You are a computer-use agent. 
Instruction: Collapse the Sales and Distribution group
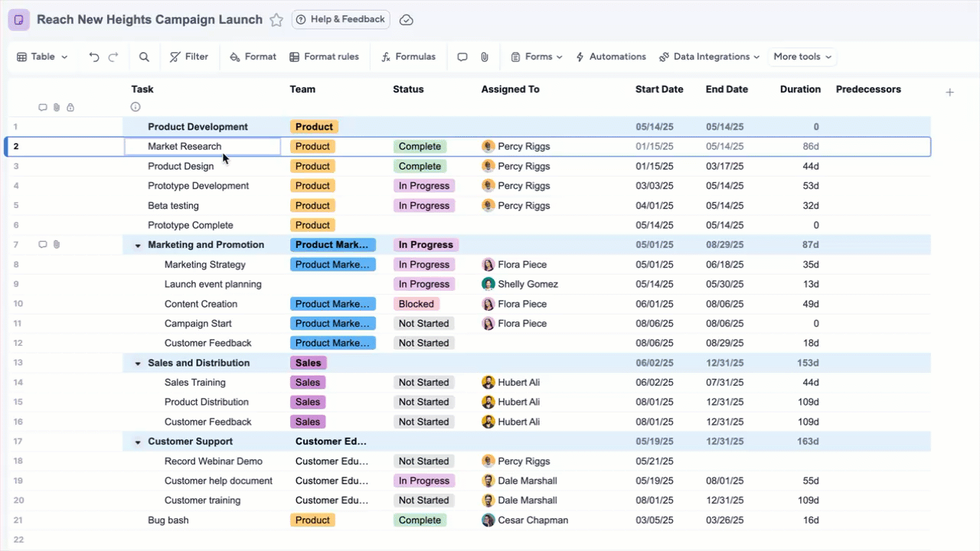139,364
